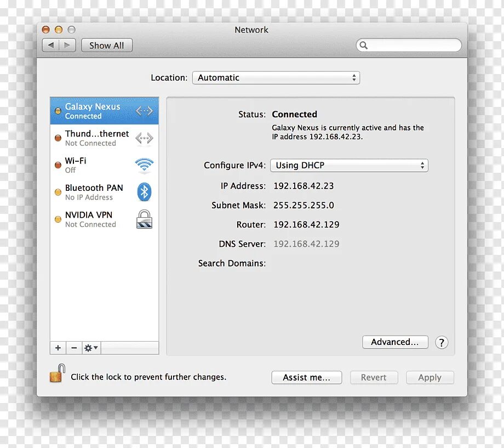This screenshot has width=504, height=448.
Task: Click red status dot beside Thunderbolt Ethernet
Action: (x=58, y=138)
